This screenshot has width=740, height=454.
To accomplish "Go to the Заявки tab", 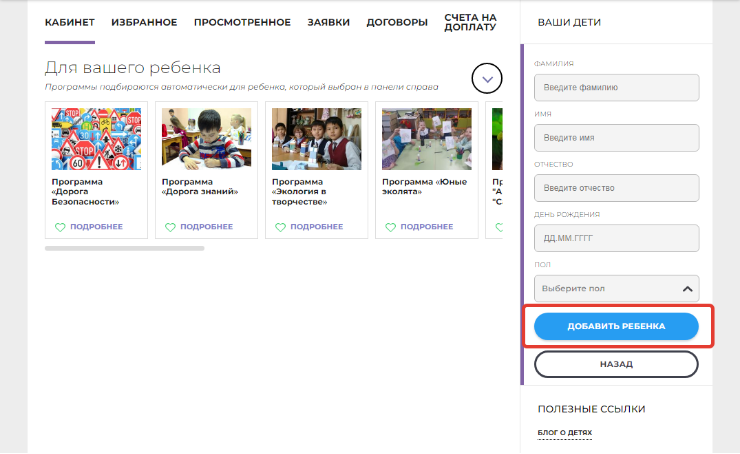I will coord(327,22).
